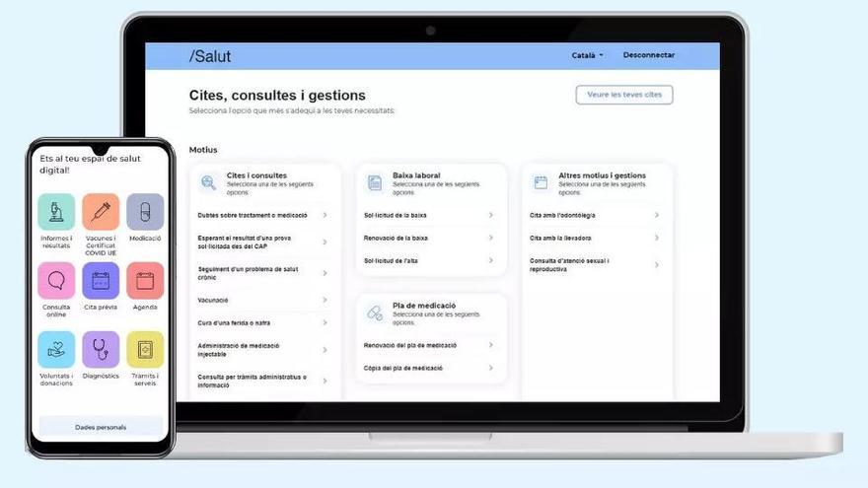The image size is (868, 488).
Task: Tap the Agenda icon on phone
Action: tap(145, 281)
